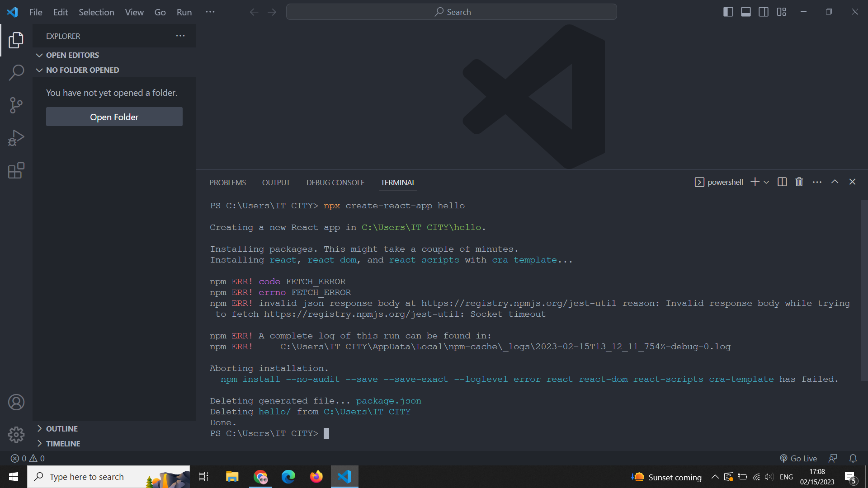
Task: Select the Search icon in sidebar
Action: point(16,72)
